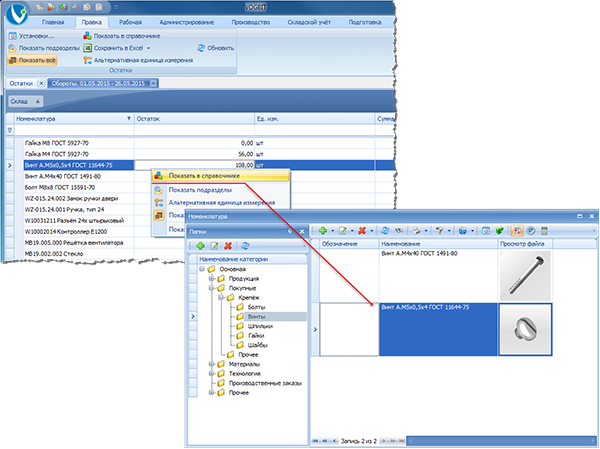Click the green Excel icon beside Сохранить в Excel
The height and width of the screenshot is (449, 600).
coord(88,48)
